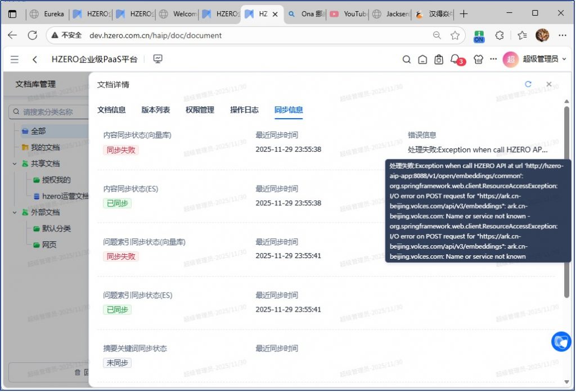Click the hamburger menu icon

pos(15,60)
